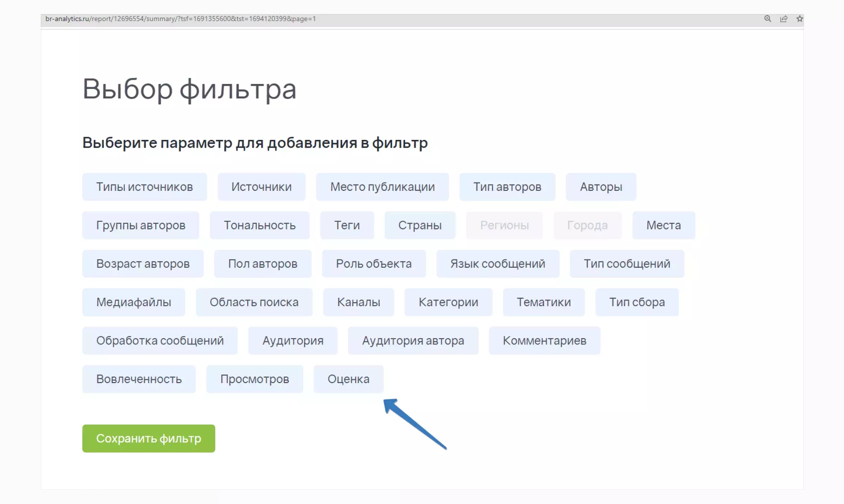
Task: Select the Типы источников filter parameter
Action: (145, 187)
